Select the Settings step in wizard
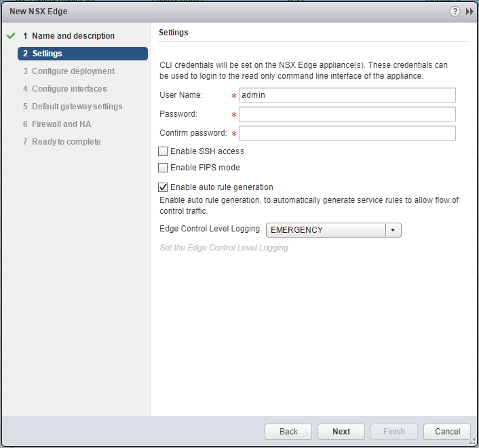This screenshot has width=479, height=448. (83, 54)
